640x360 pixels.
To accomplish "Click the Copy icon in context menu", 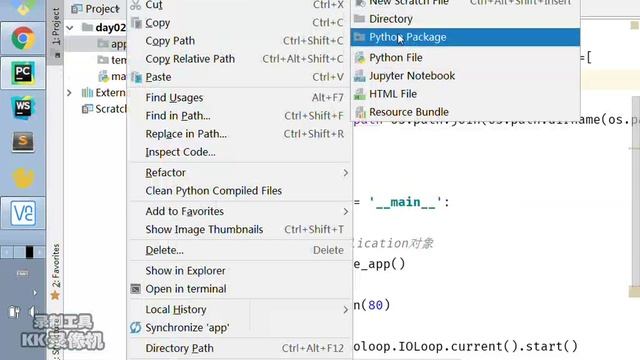I will coord(136,23).
